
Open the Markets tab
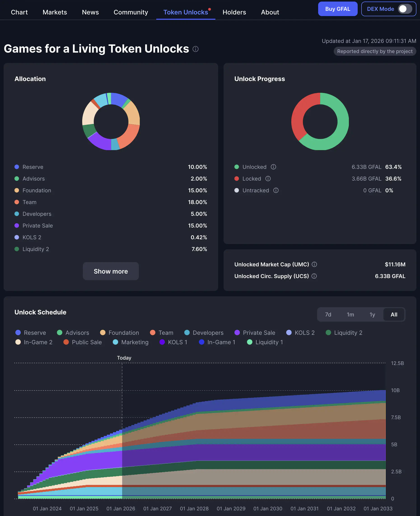click(x=55, y=12)
